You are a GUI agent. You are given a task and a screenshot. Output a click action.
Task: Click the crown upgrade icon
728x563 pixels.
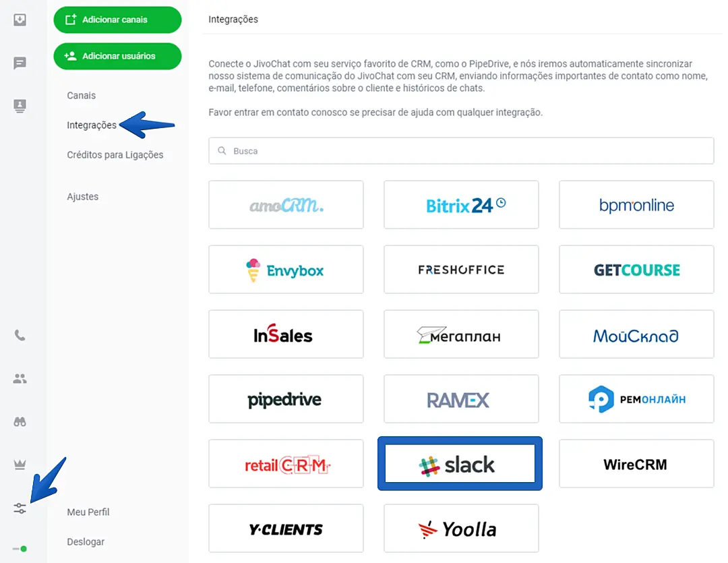click(x=20, y=465)
